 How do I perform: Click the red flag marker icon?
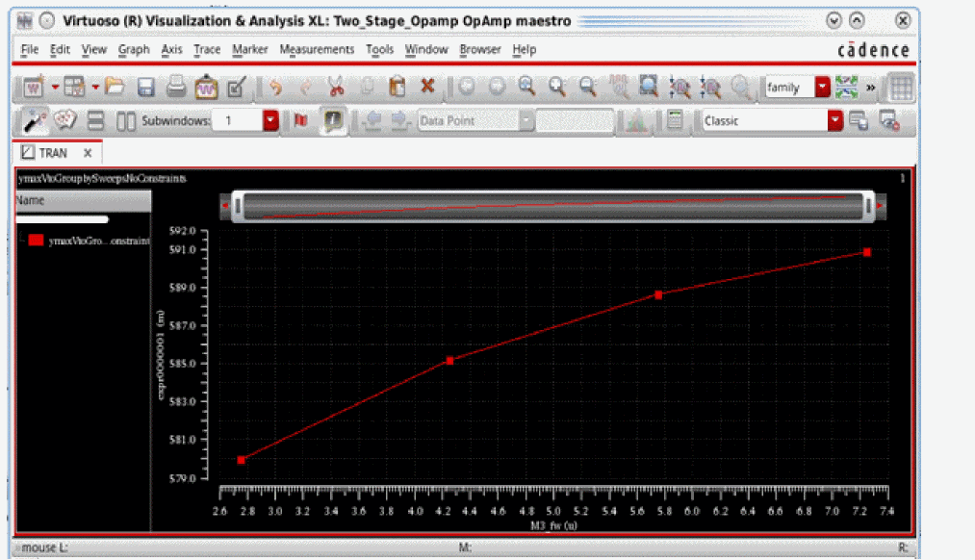click(x=301, y=120)
